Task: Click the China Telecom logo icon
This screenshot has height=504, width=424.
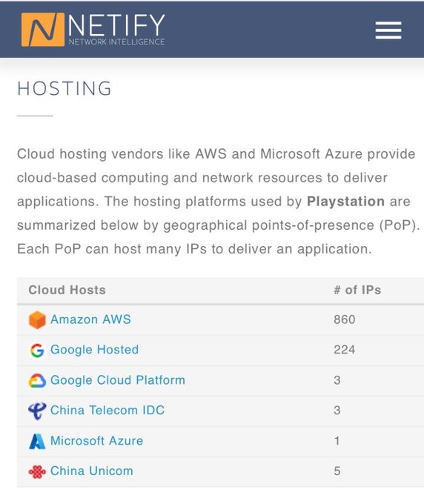Action: [37, 411]
